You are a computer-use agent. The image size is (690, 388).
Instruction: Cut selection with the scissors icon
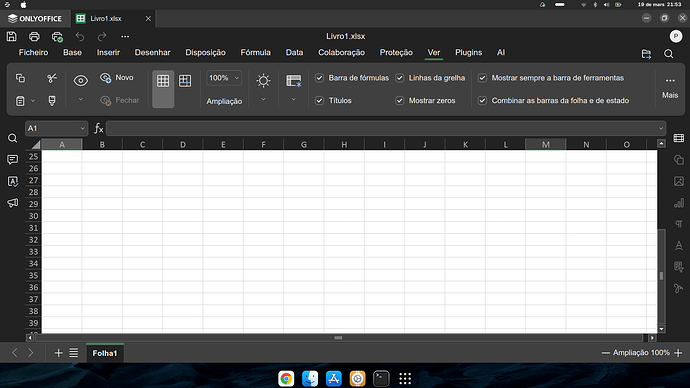tap(52, 78)
